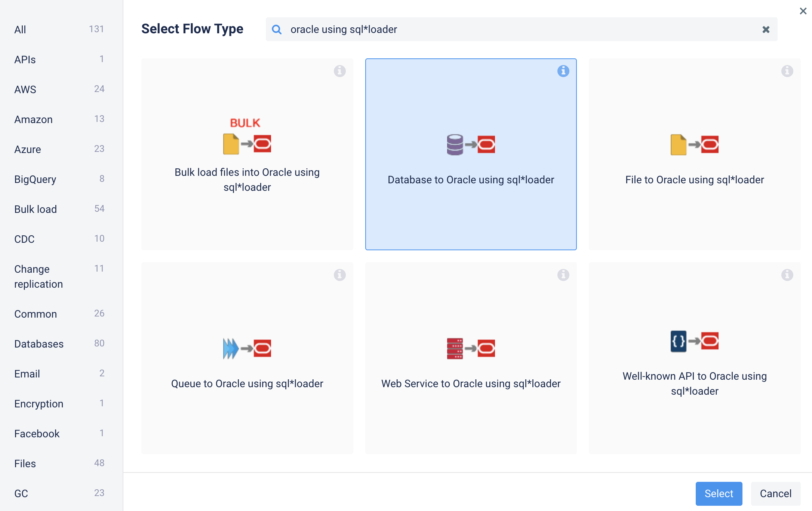Open info for Web Service to Oracle card
The width and height of the screenshot is (812, 511).
coord(563,275)
